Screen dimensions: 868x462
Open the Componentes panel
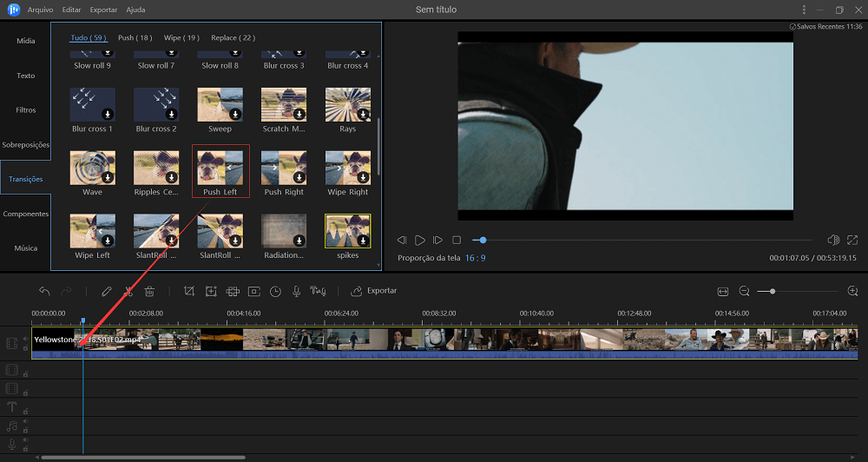pyautogui.click(x=25, y=214)
